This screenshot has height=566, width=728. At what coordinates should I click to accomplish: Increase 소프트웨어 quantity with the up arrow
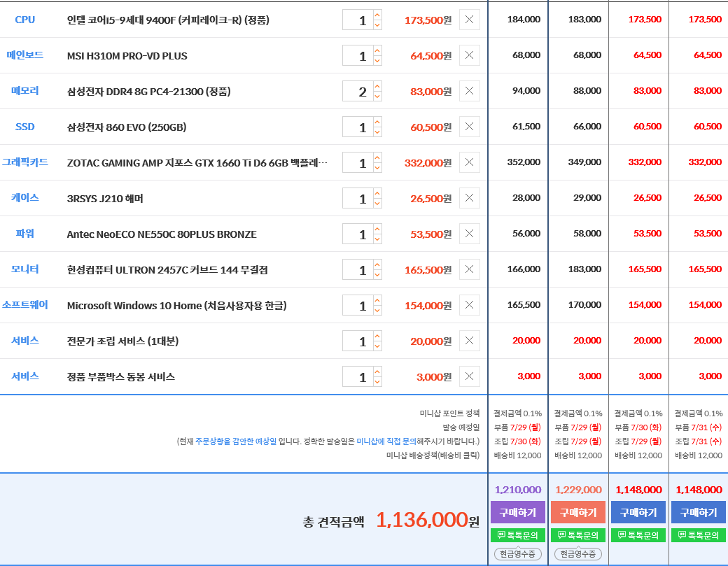tap(377, 300)
